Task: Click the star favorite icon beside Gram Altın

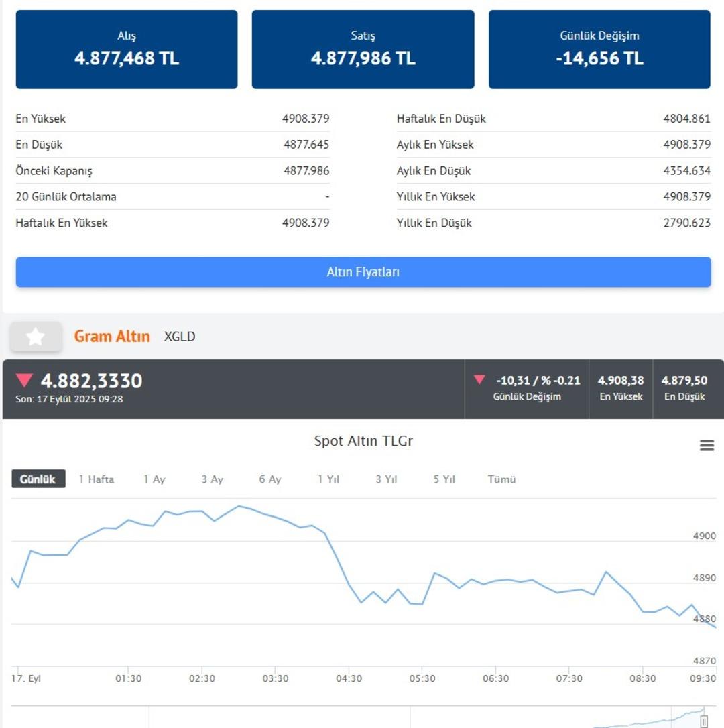Action: click(36, 337)
